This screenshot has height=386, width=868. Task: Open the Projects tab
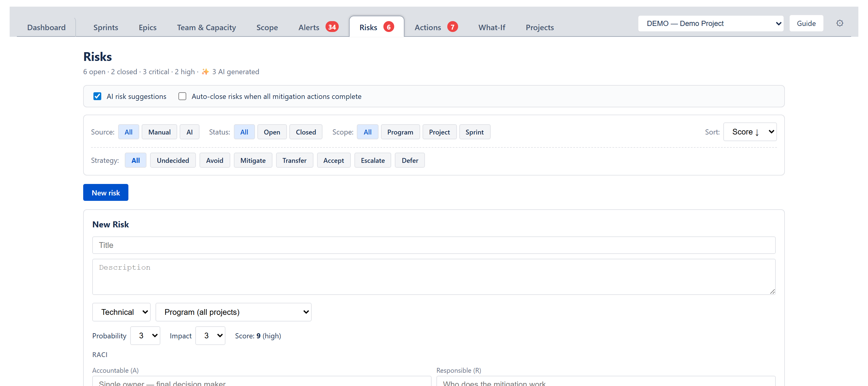click(540, 27)
